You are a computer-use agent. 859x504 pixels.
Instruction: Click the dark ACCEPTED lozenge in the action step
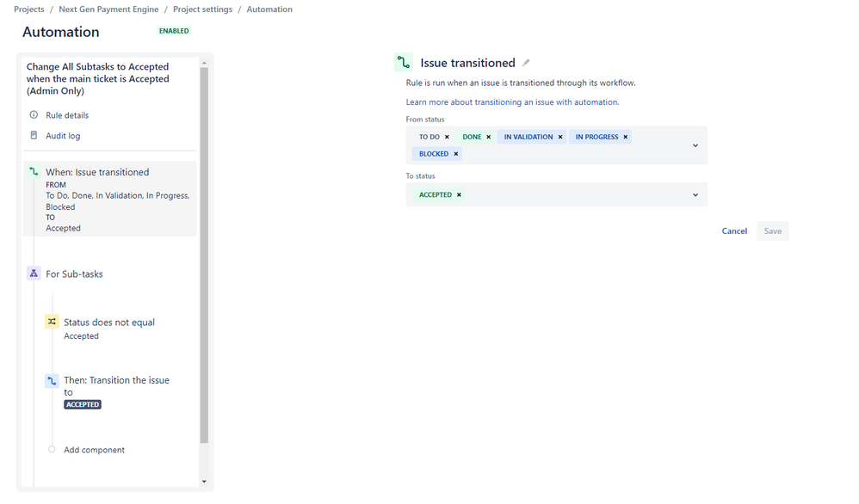point(83,404)
